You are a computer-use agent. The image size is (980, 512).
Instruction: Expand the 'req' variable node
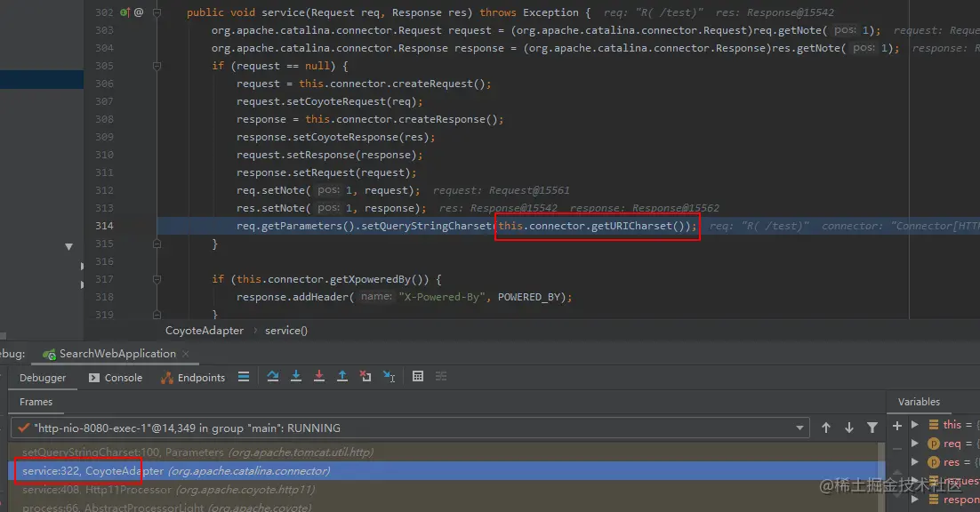915,444
